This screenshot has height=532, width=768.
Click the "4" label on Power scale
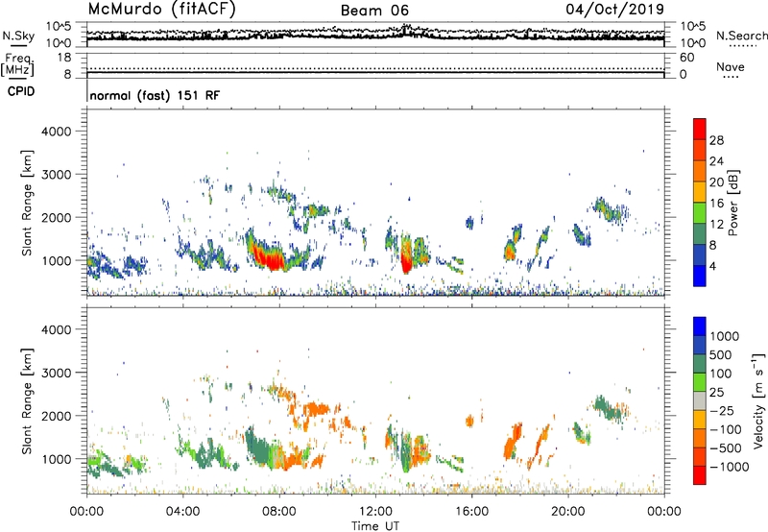pos(712,266)
